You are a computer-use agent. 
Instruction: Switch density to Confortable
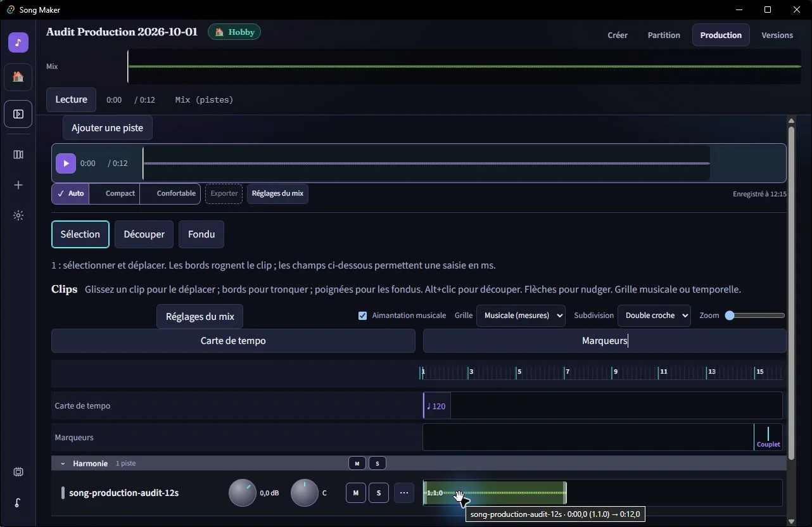click(x=170, y=194)
